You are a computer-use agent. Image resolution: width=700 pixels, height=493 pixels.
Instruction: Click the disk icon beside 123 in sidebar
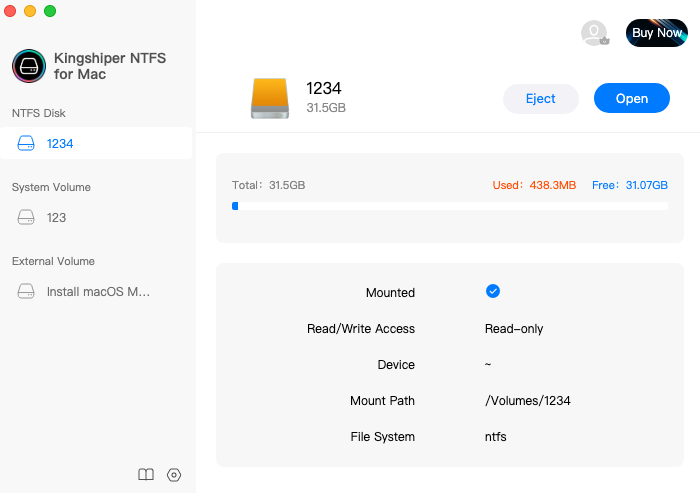(26, 217)
